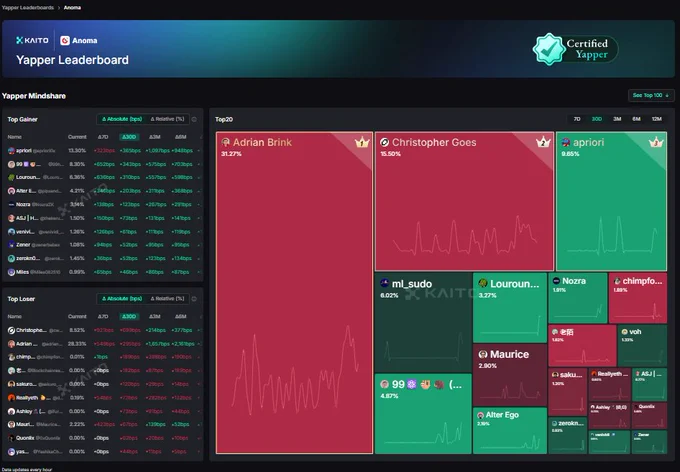Switch Top Gainer to Relative (%)

point(167,119)
